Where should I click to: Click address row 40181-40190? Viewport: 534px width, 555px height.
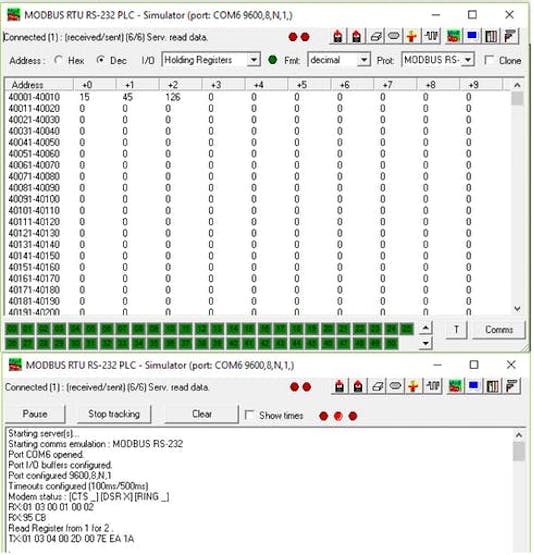[x=34, y=301]
